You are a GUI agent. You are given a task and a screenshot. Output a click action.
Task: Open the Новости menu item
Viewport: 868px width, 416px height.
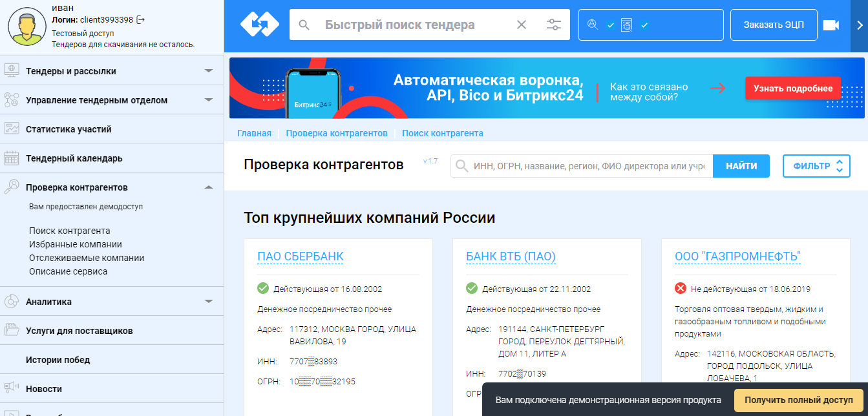[x=44, y=389]
